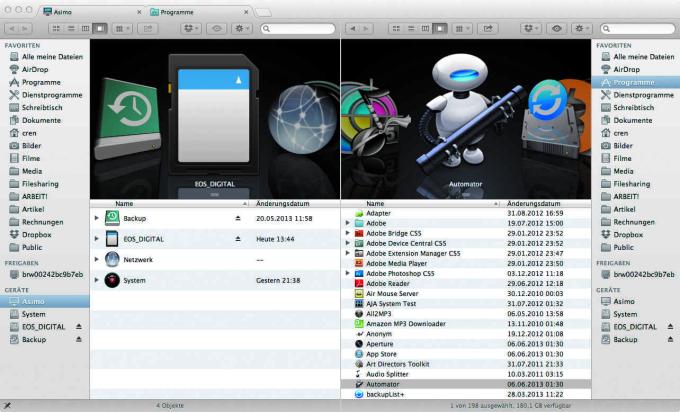
Task: Open cren home folder in right sidebar
Action: click(x=621, y=133)
